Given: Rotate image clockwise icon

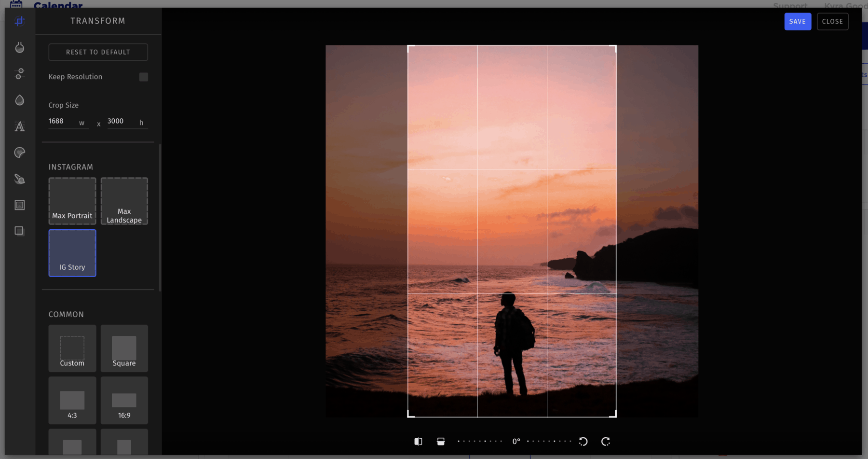Looking at the screenshot, I should coord(606,441).
